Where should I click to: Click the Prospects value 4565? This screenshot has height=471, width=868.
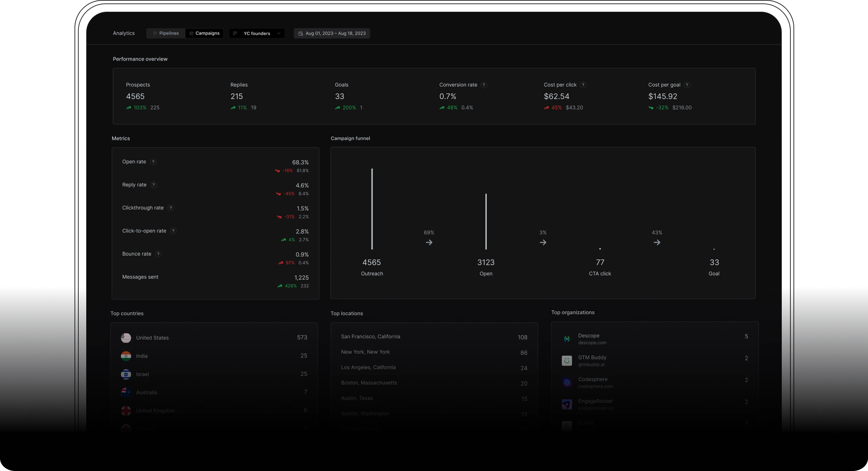pyautogui.click(x=135, y=97)
